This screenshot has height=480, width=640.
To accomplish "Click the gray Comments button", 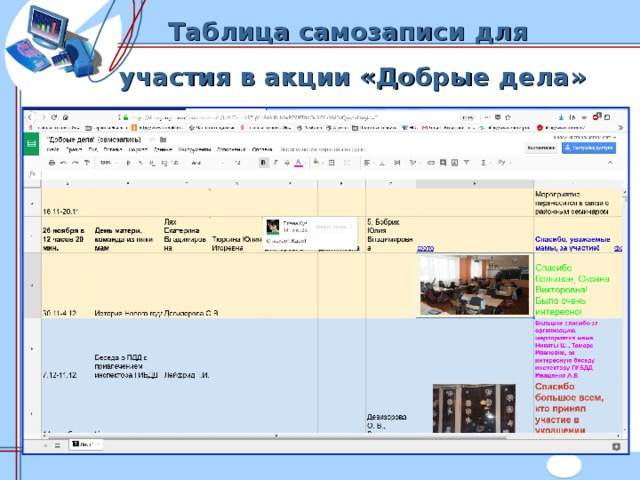I will [541, 148].
